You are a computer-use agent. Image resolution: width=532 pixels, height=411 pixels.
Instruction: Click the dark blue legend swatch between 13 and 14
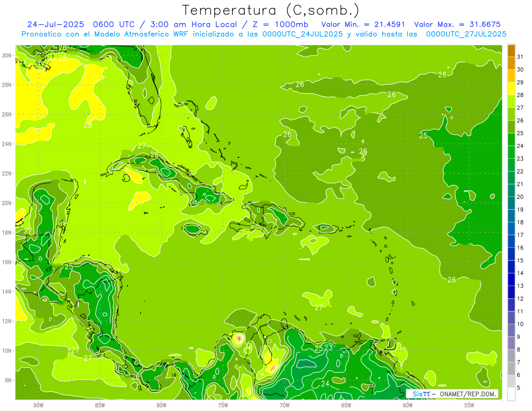tap(511, 279)
